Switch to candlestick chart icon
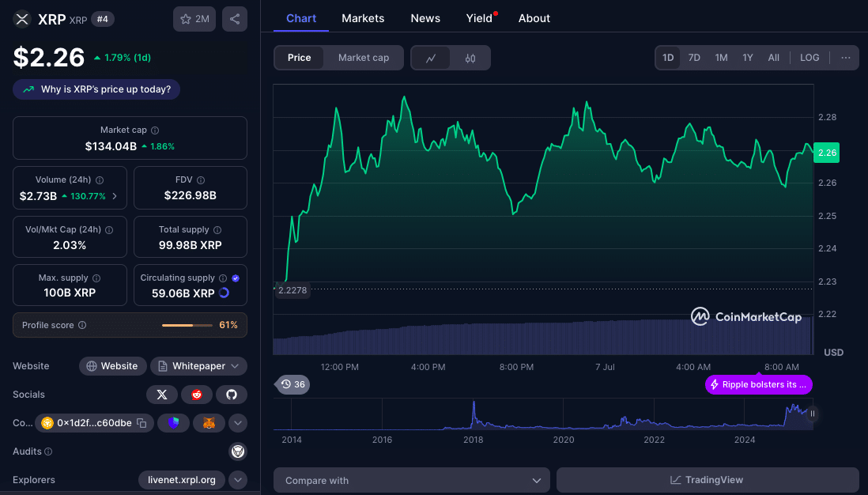Image resolution: width=868 pixels, height=495 pixels. pos(470,59)
